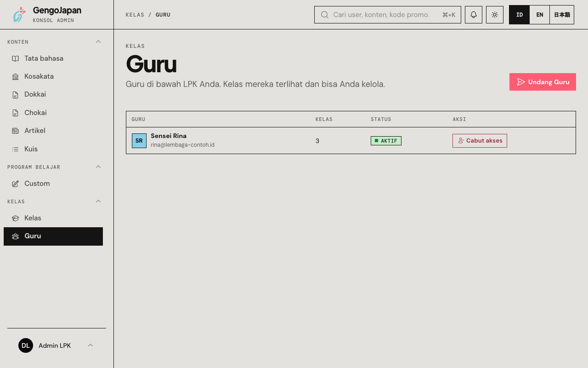The image size is (588, 368).
Task: Open the notifications bell
Action: 474,15
